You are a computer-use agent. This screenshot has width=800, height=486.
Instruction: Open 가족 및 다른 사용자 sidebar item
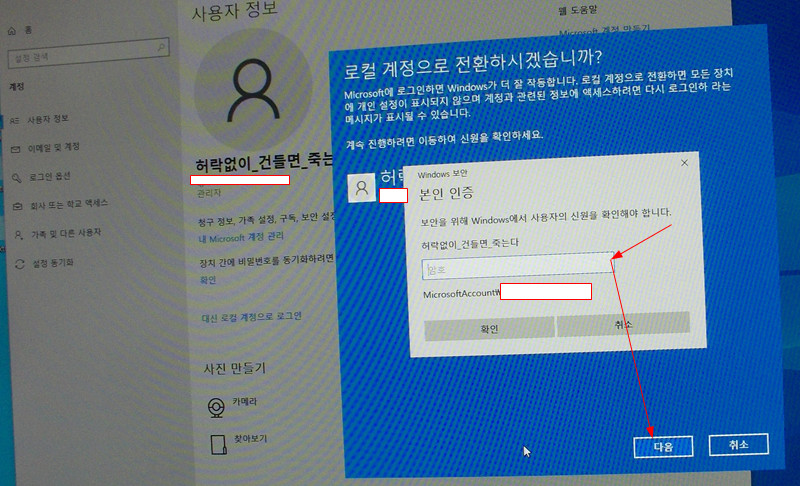pyautogui.click(x=66, y=233)
